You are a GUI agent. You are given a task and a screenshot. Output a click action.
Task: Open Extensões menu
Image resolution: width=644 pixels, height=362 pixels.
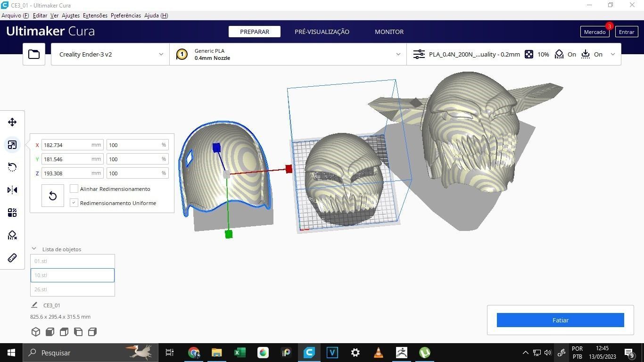coord(95,16)
